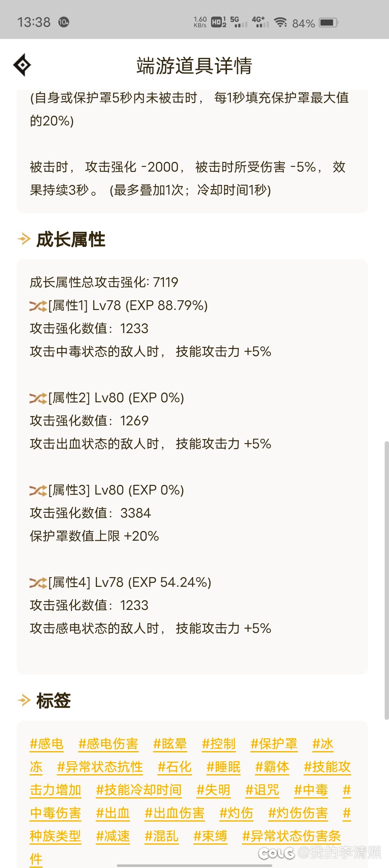Open the #感电 tag
The width and height of the screenshot is (389, 868).
[x=46, y=744]
